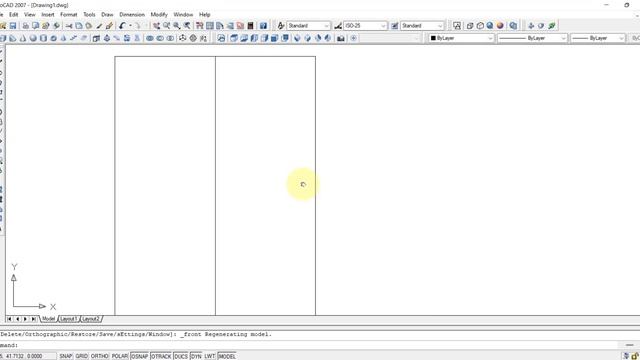This screenshot has height=360, width=640.
Task: Switch to Top view icon in View toolbar
Action: pos(234,38)
